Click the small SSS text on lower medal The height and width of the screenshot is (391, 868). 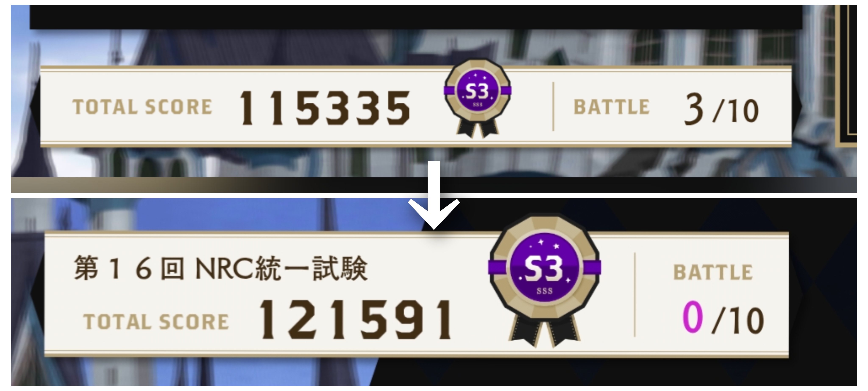point(545,291)
